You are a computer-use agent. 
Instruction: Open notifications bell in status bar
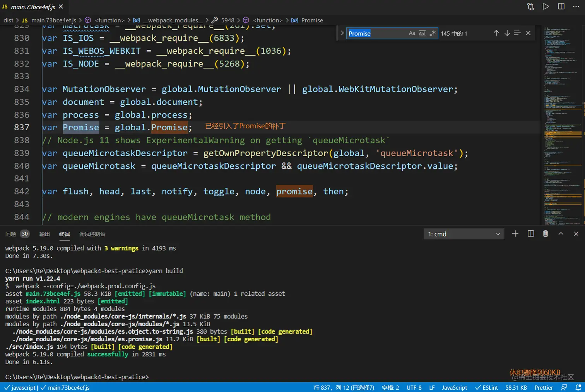(578, 387)
